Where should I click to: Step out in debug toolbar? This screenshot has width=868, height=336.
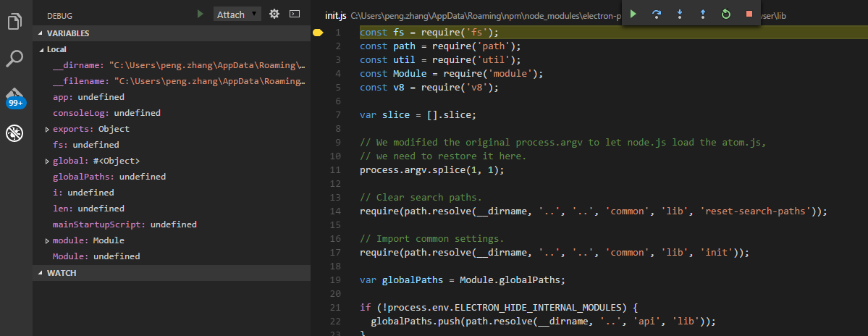coord(703,14)
